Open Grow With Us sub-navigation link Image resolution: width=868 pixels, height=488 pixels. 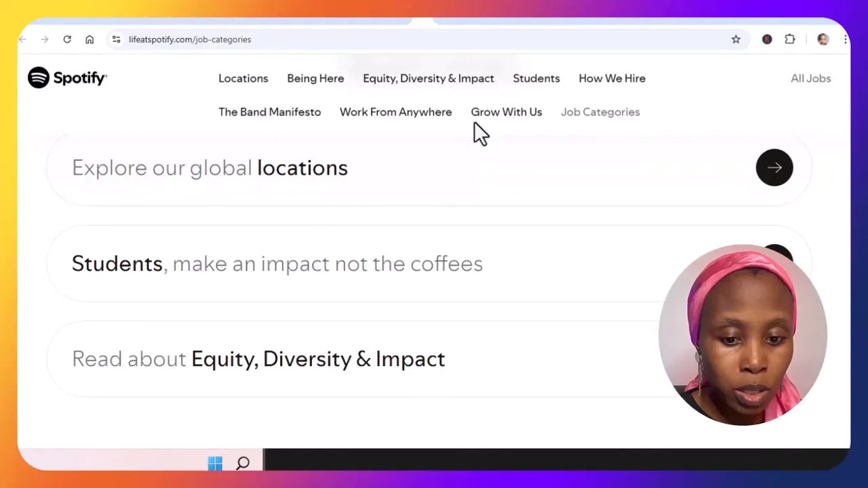[507, 112]
